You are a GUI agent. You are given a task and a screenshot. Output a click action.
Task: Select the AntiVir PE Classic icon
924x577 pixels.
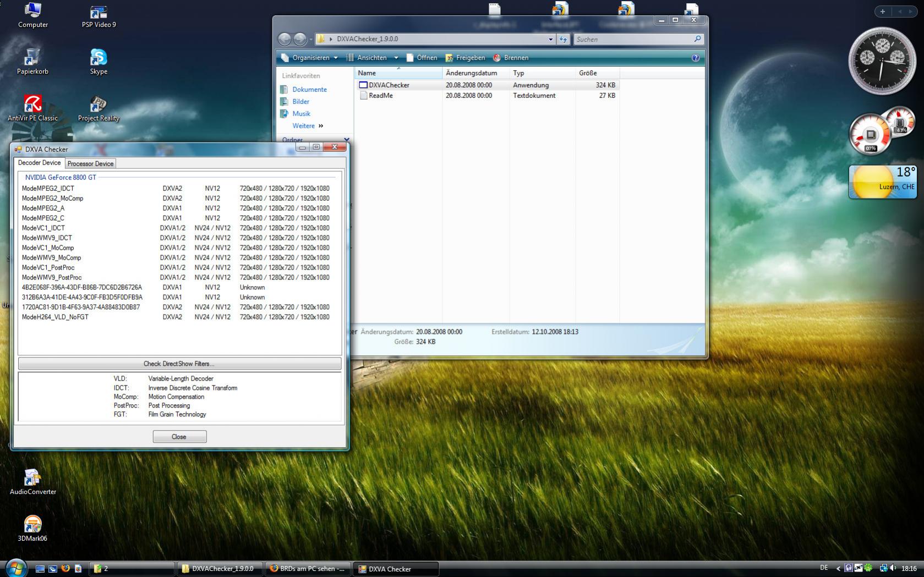pyautogui.click(x=32, y=108)
